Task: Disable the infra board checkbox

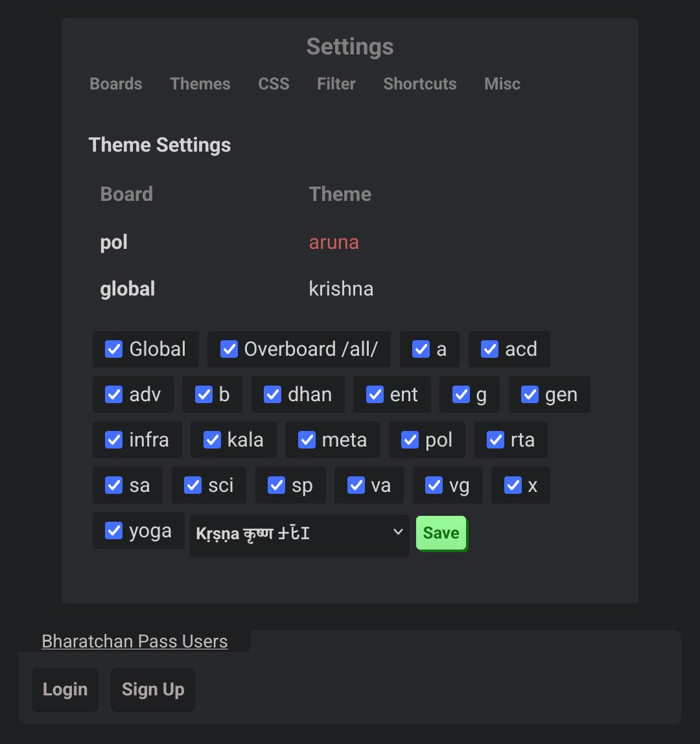Action: point(114,440)
